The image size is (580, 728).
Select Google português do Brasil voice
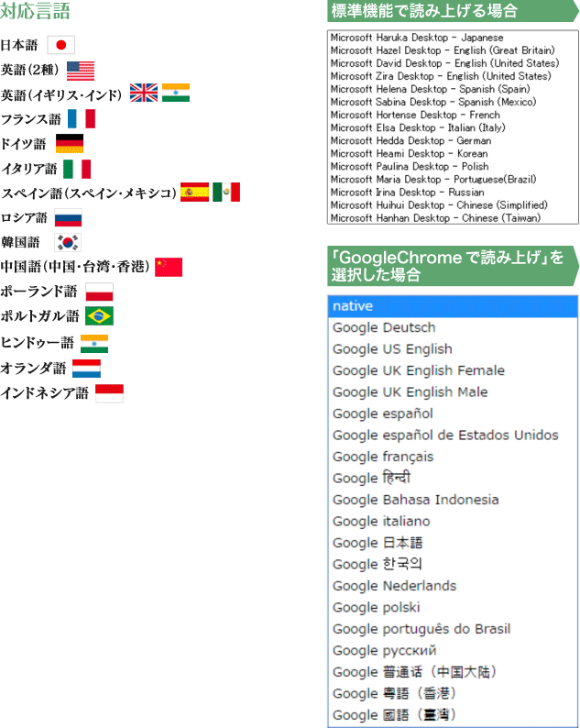pos(453,629)
